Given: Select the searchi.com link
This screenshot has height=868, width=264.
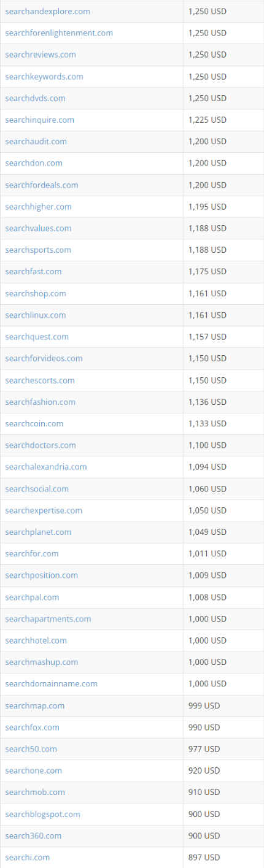Looking at the screenshot, I should click(28, 857).
